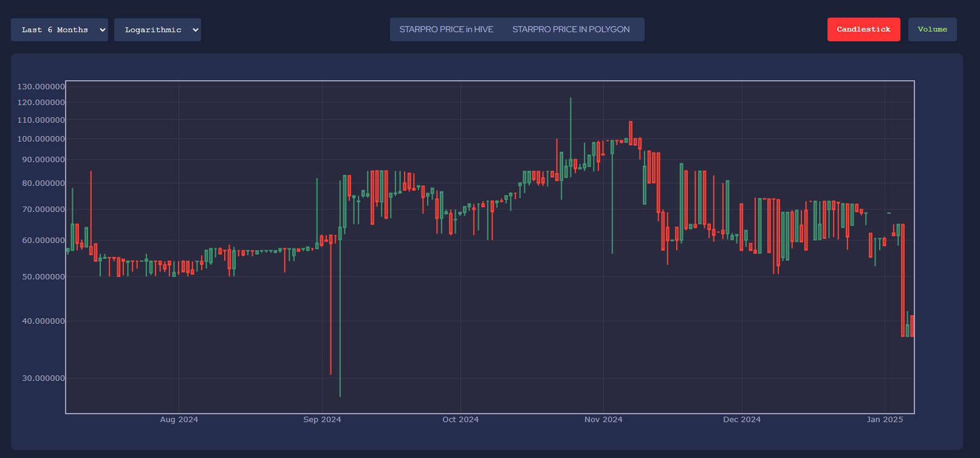Click the Jan 2025 x-axis label
Image resolution: width=980 pixels, height=458 pixels.
(885, 420)
